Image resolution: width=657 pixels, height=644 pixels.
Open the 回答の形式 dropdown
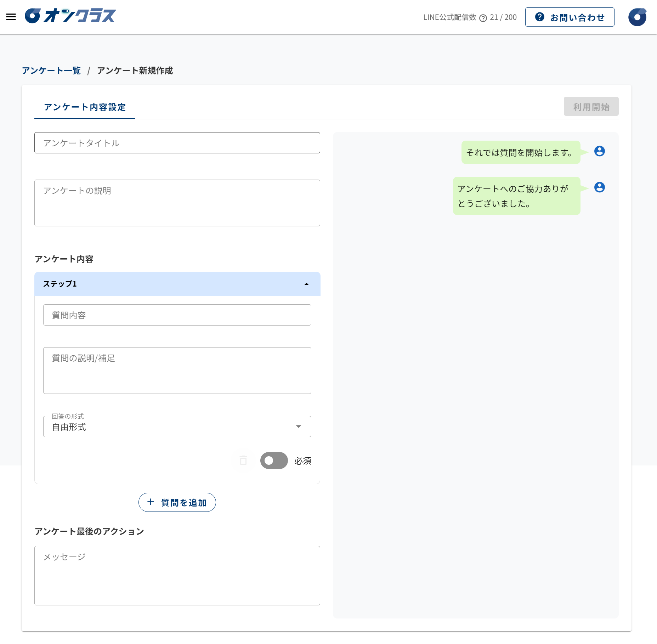click(177, 426)
